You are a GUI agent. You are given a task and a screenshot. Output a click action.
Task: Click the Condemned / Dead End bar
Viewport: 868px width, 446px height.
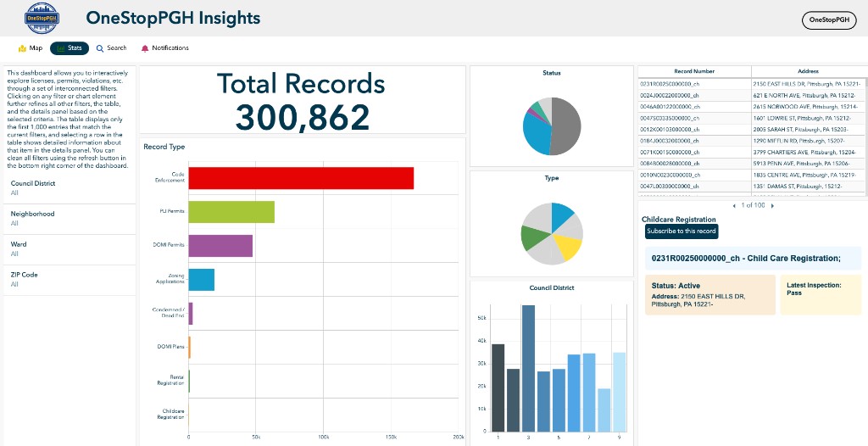191,314
